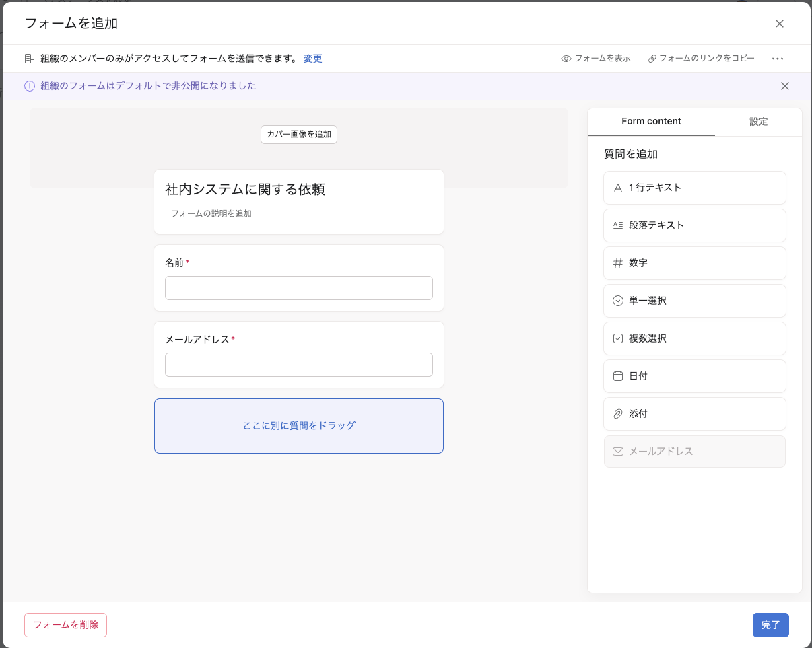Add a 日付 question
This screenshot has height=648, width=812.
tap(695, 376)
